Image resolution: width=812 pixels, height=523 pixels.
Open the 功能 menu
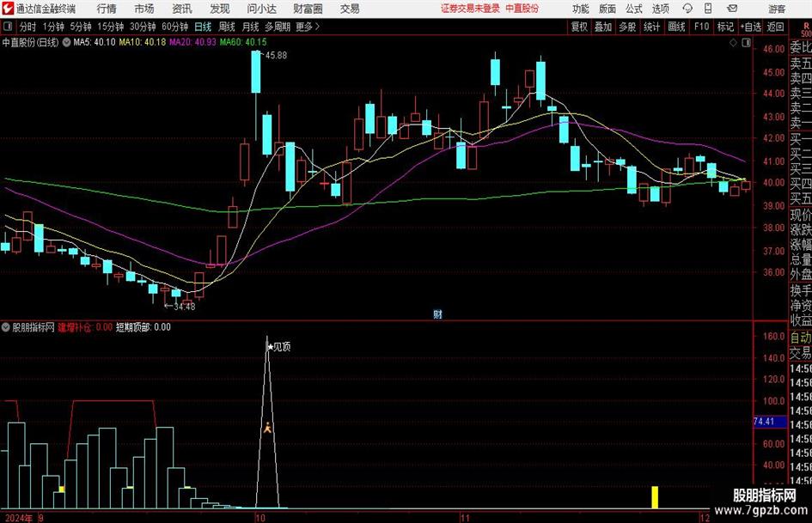click(581, 9)
